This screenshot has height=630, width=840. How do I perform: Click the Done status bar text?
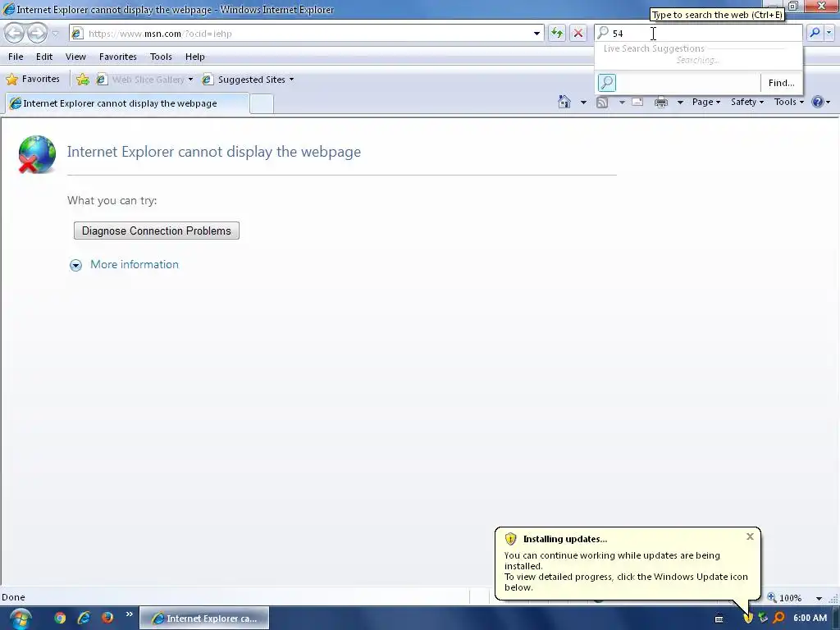13,597
